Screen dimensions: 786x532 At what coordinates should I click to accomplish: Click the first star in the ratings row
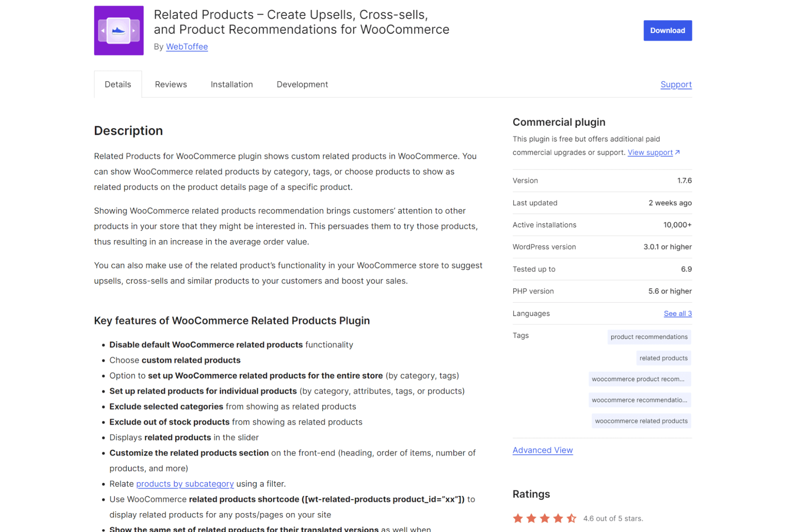(518, 518)
